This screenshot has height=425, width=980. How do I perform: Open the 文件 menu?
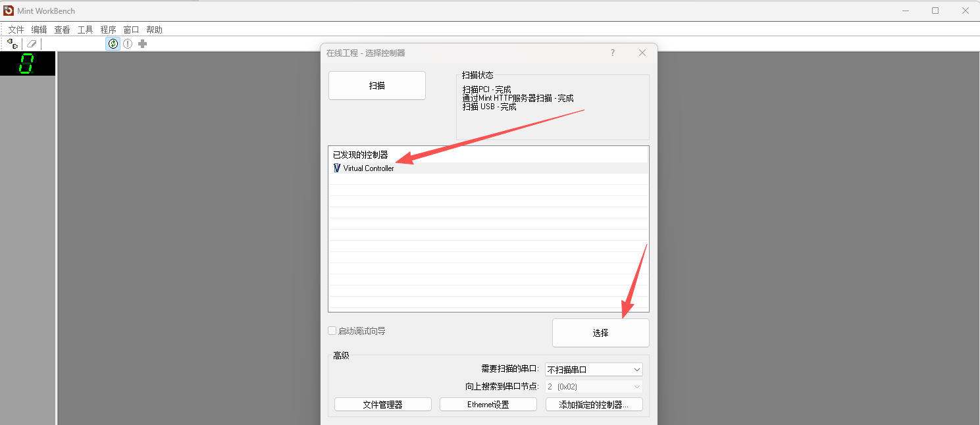[16, 30]
